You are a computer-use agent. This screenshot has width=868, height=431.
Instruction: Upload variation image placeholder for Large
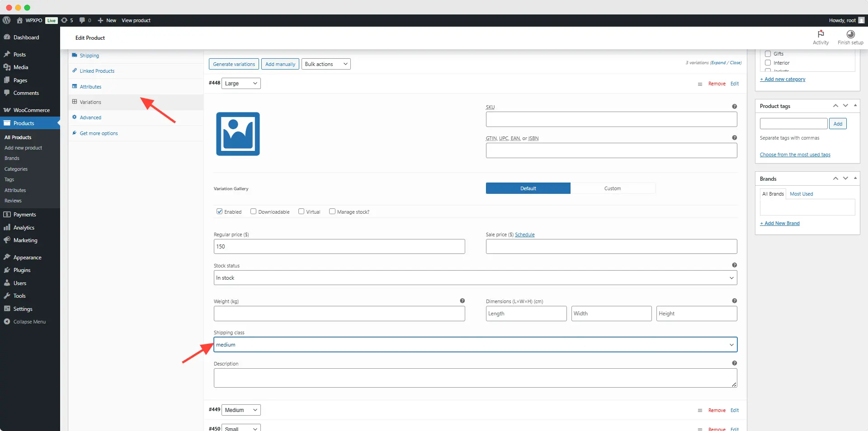tap(238, 134)
